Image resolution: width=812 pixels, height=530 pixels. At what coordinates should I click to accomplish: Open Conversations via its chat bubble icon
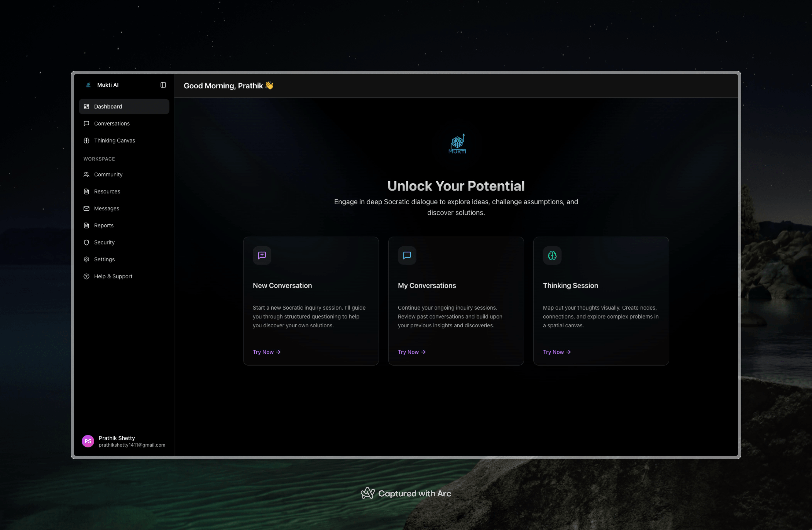(x=86, y=124)
